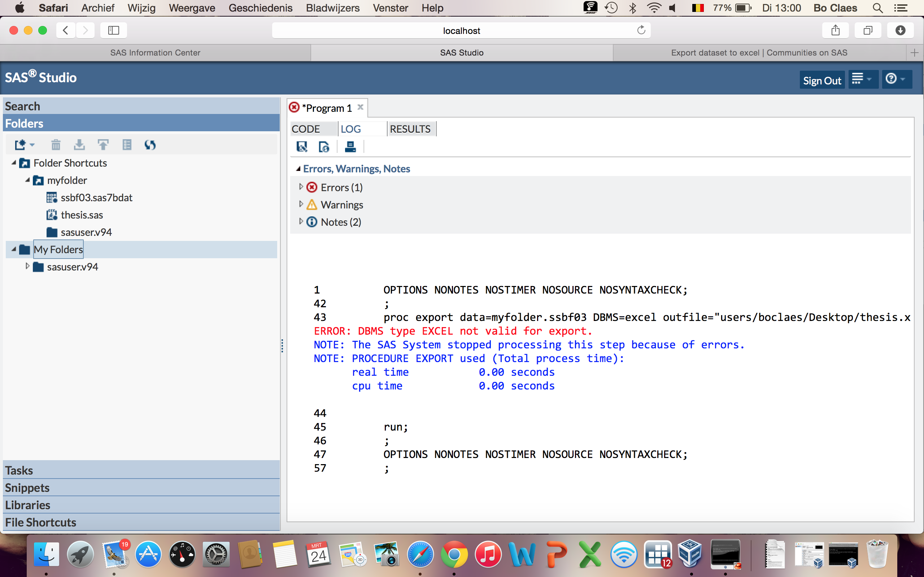
Task: Click the Delete trash icon in Folders toolbar
Action: click(x=56, y=145)
